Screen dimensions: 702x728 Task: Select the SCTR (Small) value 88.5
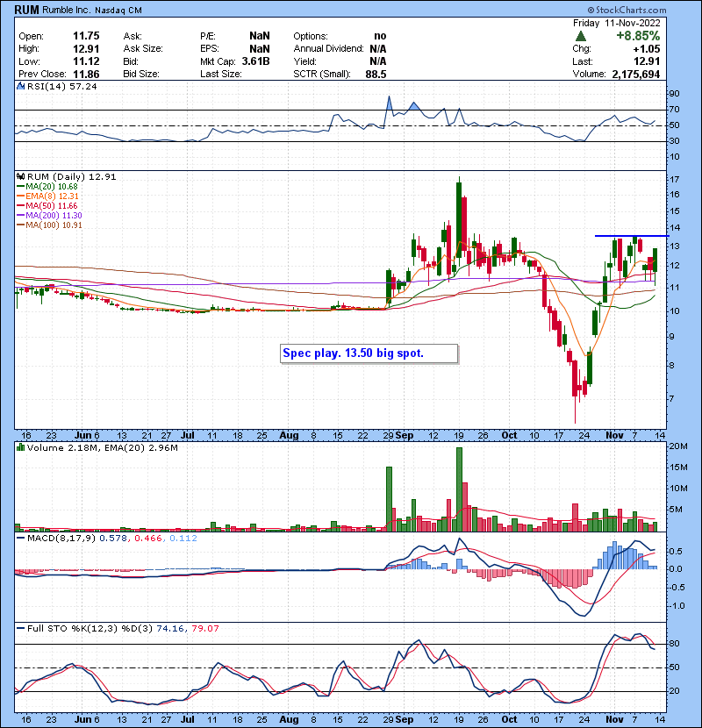point(376,74)
